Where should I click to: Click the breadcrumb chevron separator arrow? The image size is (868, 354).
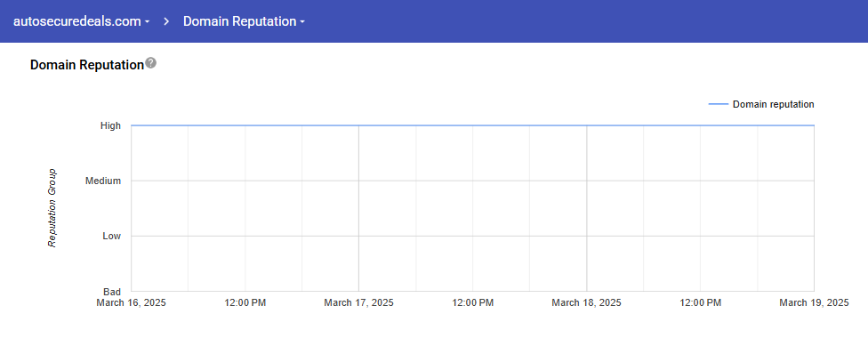point(166,21)
